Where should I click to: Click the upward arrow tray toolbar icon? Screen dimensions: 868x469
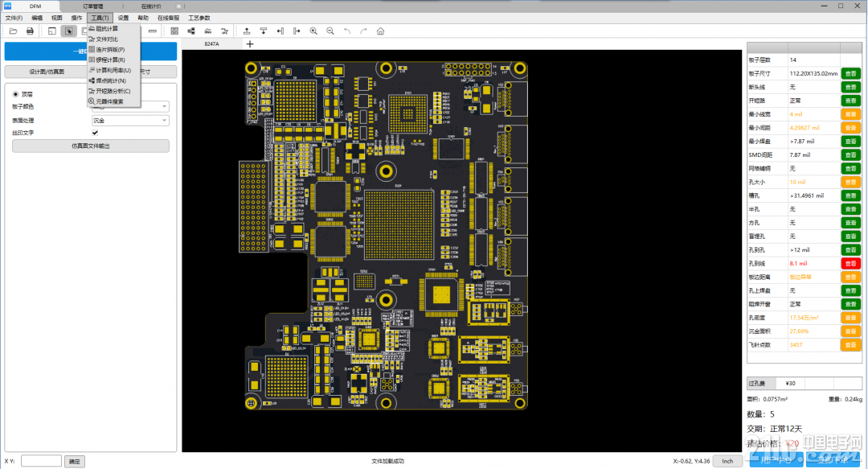pos(247,31)
